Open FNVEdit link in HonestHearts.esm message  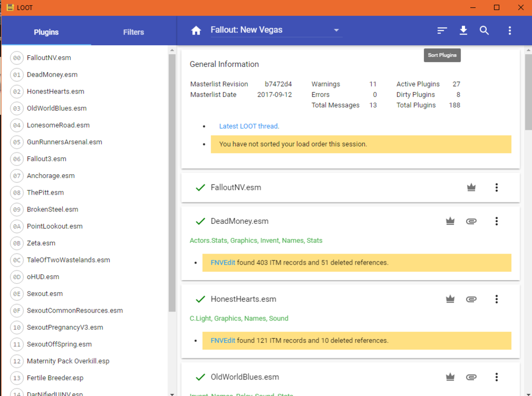point(223,340)
